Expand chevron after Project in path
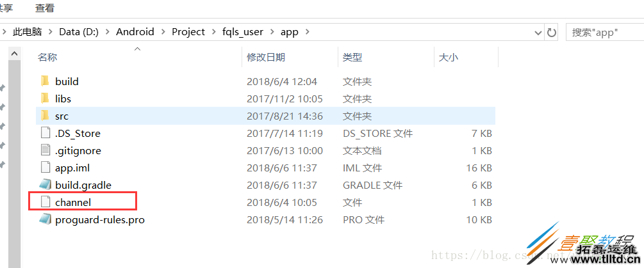Screen dimensions: 644x268 point(213,32)
